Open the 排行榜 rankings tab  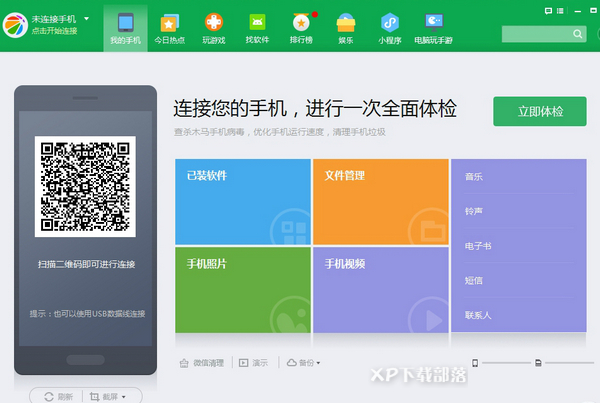[302, 28]
